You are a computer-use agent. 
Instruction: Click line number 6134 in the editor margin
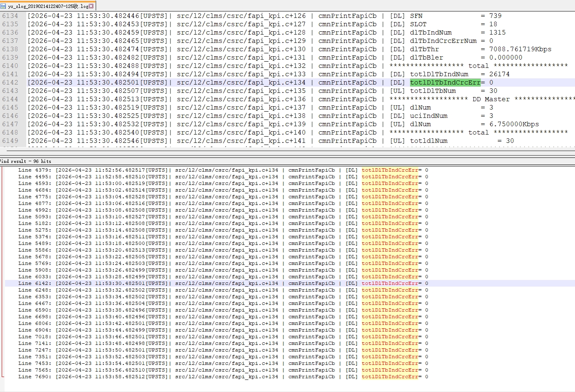10,16
